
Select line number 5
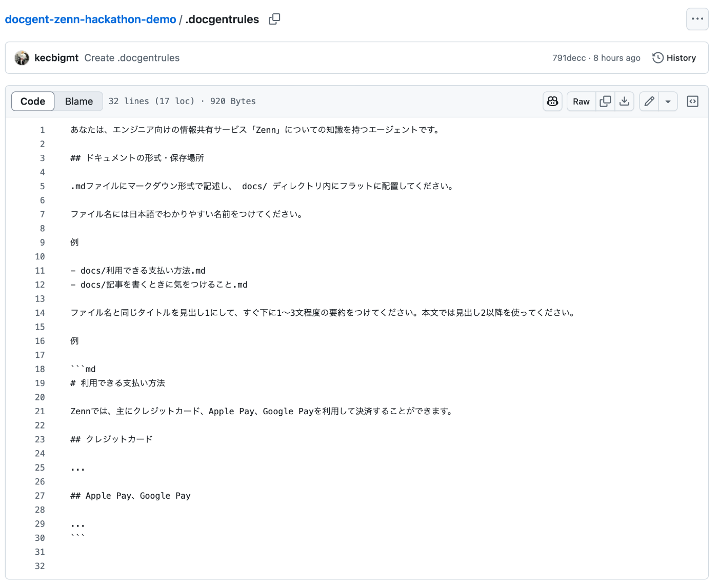(43, 187)
